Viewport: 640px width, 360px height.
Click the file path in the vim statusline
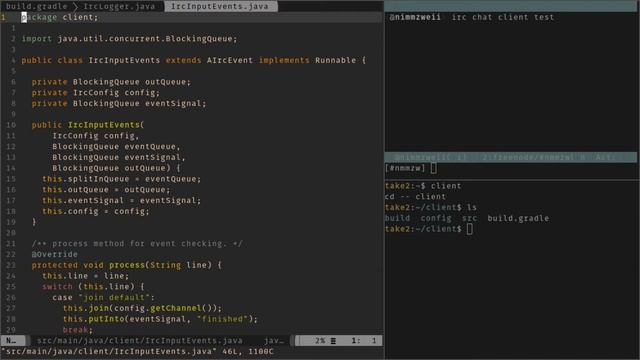[x=140, y=340]
